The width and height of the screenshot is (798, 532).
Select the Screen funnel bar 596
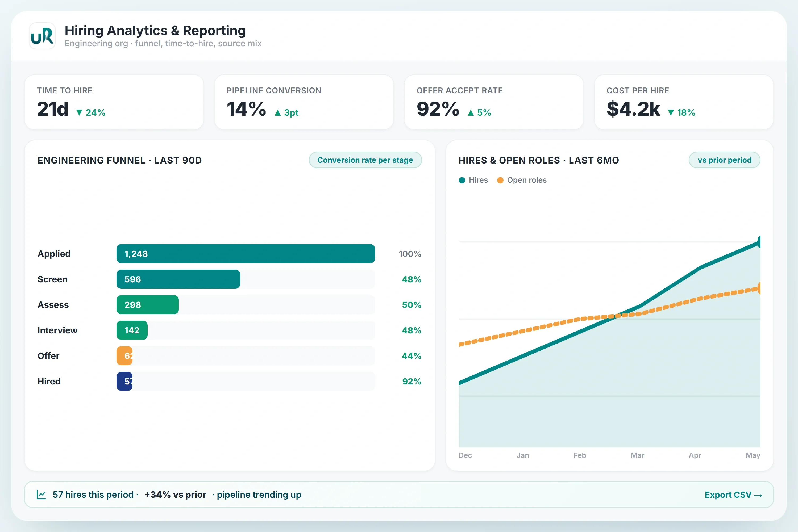[178, 279]
